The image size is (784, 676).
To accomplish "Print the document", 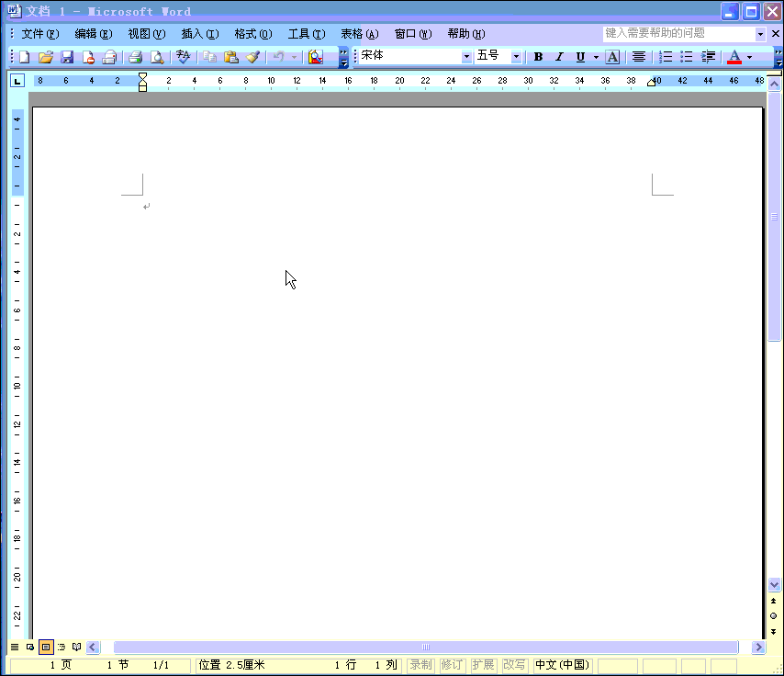I will tap(134, 56).
